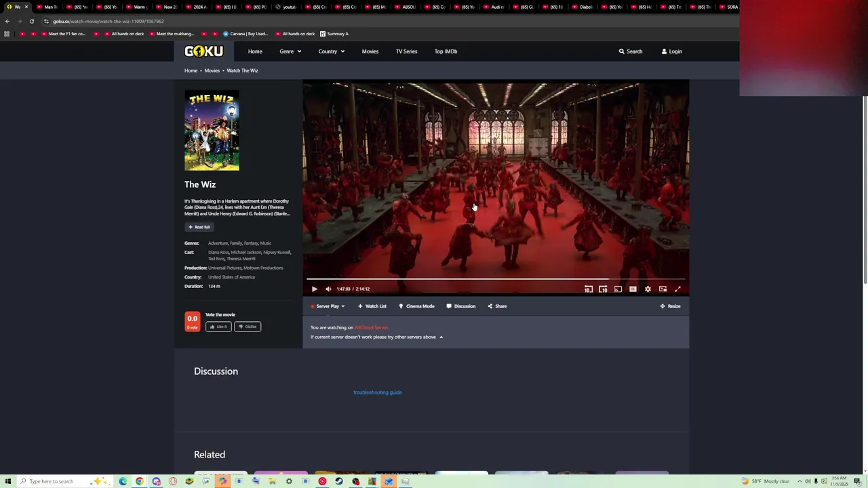The height and width of the screenshot is (488, 868).
Task: Cast the video to a device
Action: (x=618, y=289)
